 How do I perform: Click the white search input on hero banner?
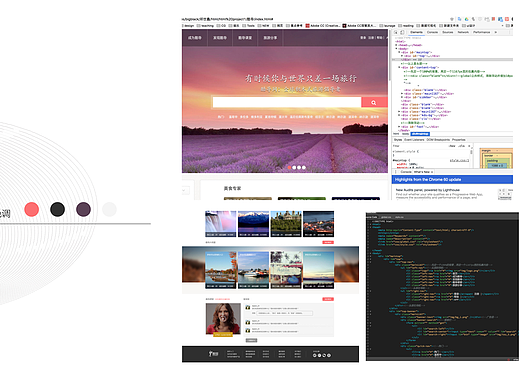[x=287, y=102]
